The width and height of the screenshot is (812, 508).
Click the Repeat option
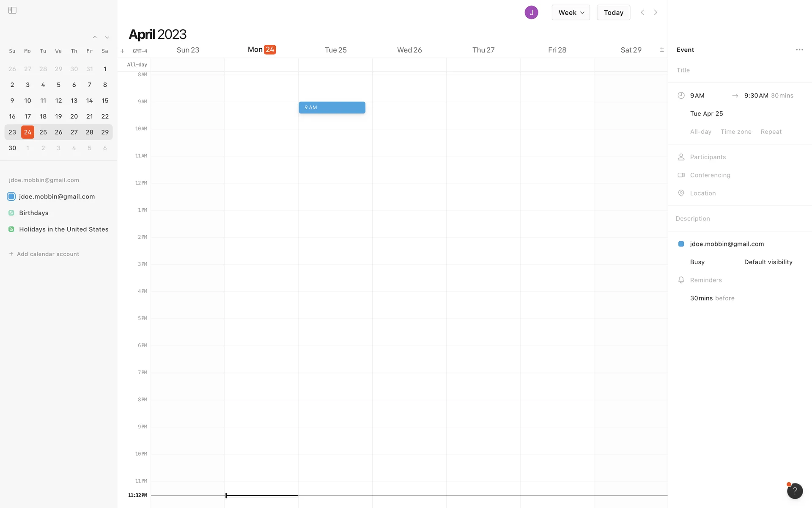coord(771,132)
